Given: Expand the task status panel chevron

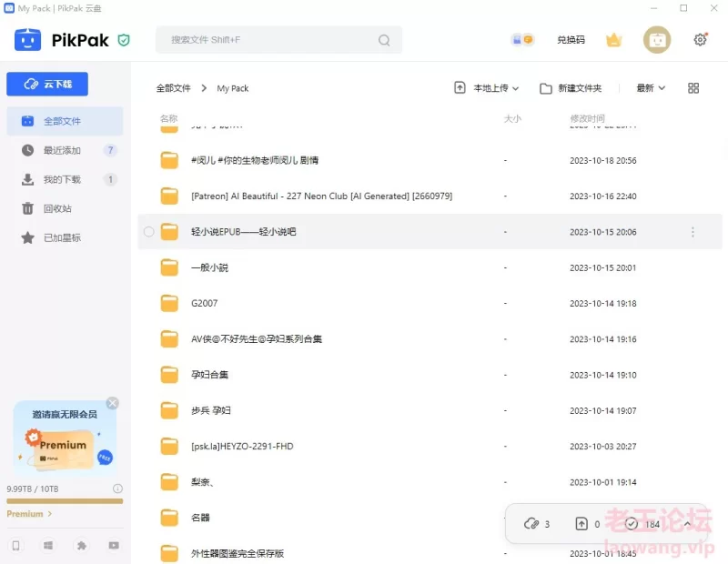Looking at the screenshot, I should pos(687,524).
